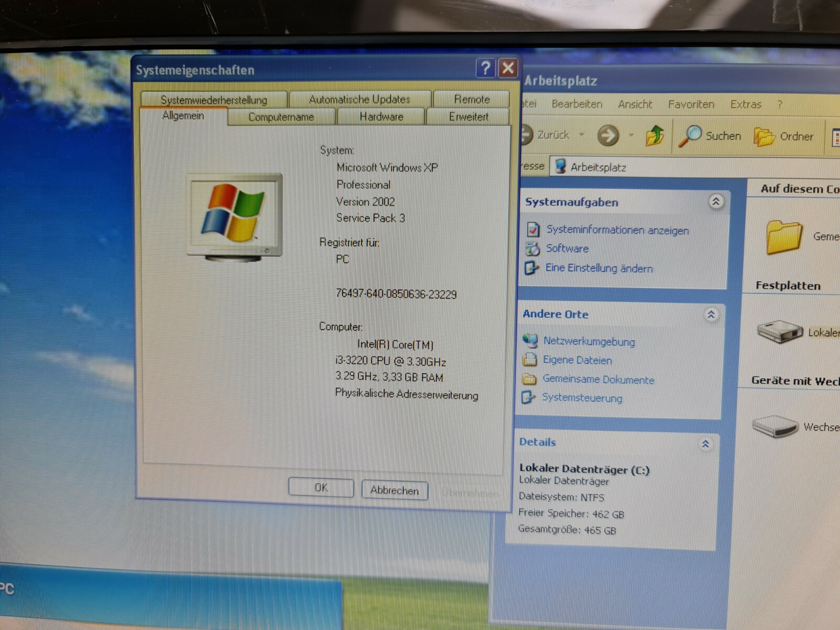This screenshot has height=630, width=840.
Task: Open the Bearbeiten menu
Action: 576,104
